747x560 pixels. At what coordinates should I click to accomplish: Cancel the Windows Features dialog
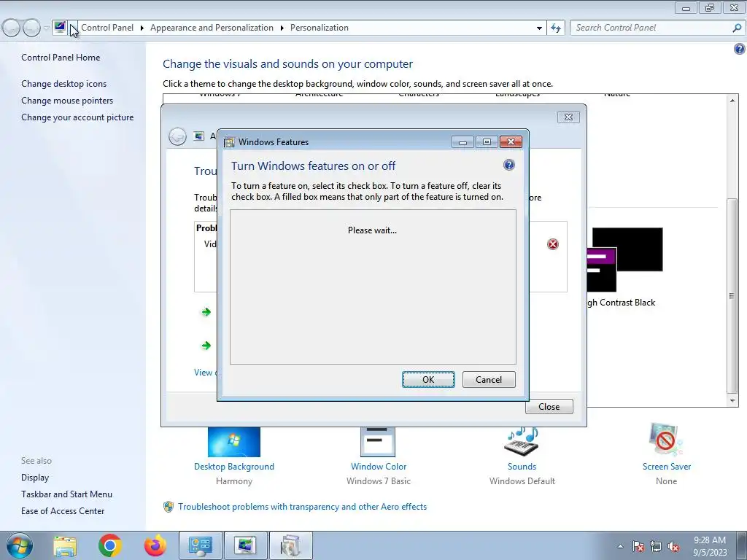(x=488, y=379)
